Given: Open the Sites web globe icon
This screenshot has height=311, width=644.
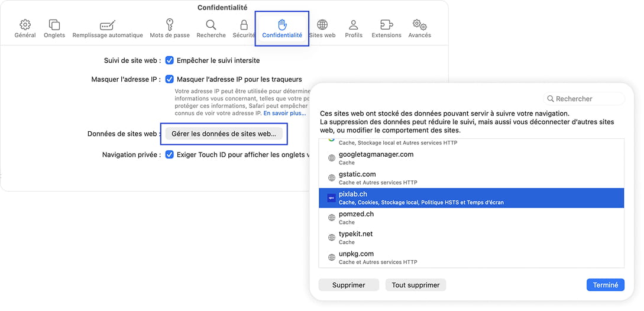Looking at the screenshot, I should pyautogui.click(x=322, y=25).
